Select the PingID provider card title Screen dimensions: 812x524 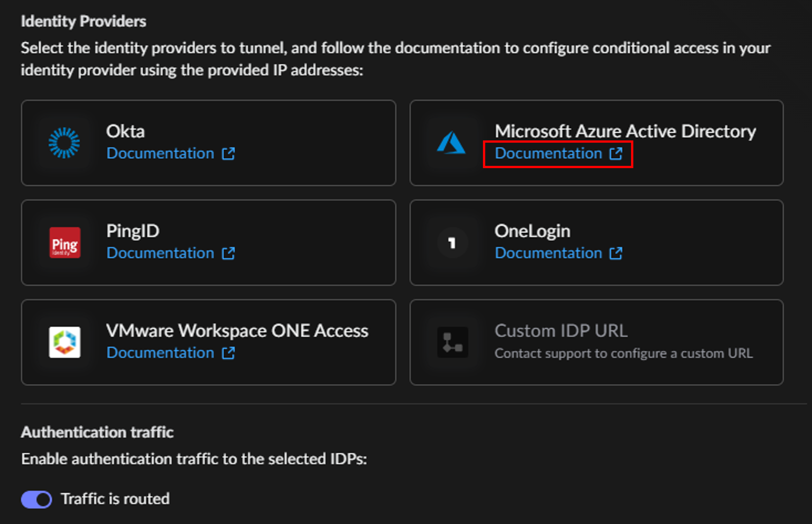[x=133, y=231]
